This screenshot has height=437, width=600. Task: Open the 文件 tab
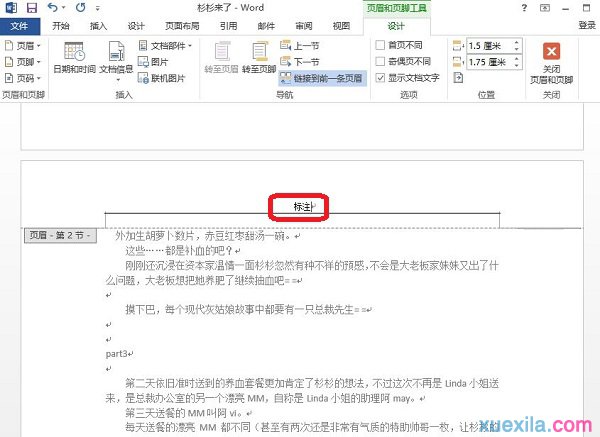tap(20, 26)
